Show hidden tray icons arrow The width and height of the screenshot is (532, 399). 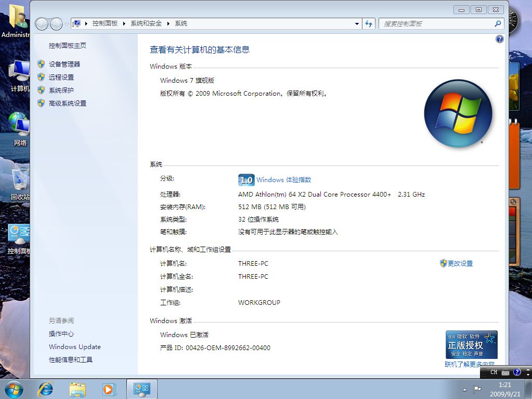[x=464, y=389]
